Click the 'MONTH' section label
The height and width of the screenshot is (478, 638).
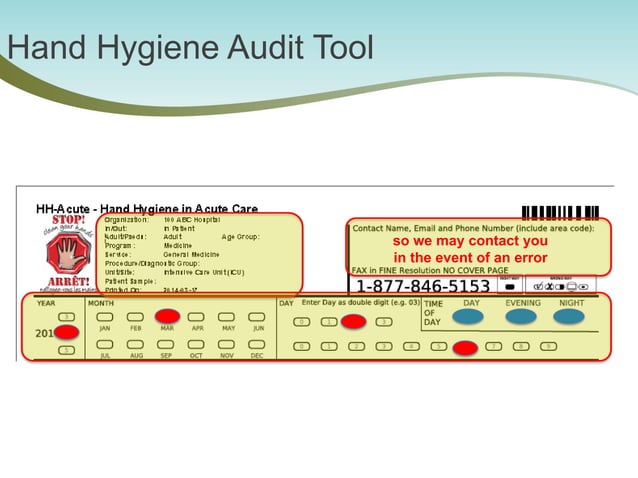[x=101, y=303]
